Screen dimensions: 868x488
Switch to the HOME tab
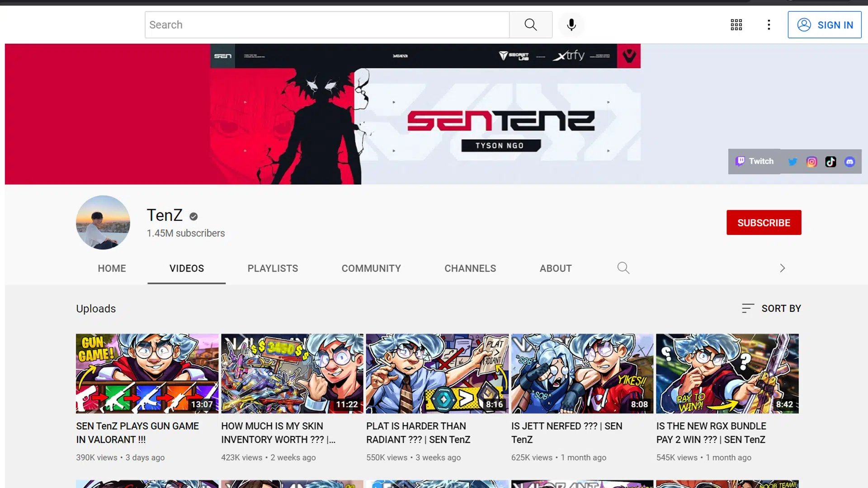112,268
